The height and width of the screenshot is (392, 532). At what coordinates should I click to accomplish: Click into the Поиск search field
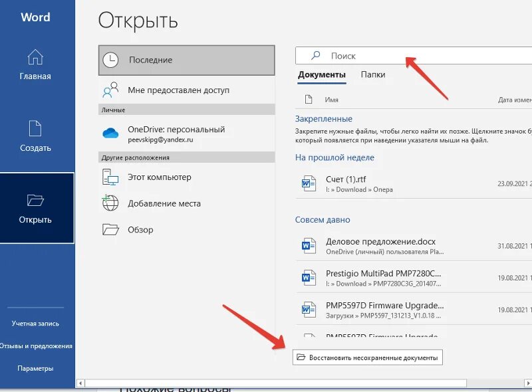(x=414, y=56)
